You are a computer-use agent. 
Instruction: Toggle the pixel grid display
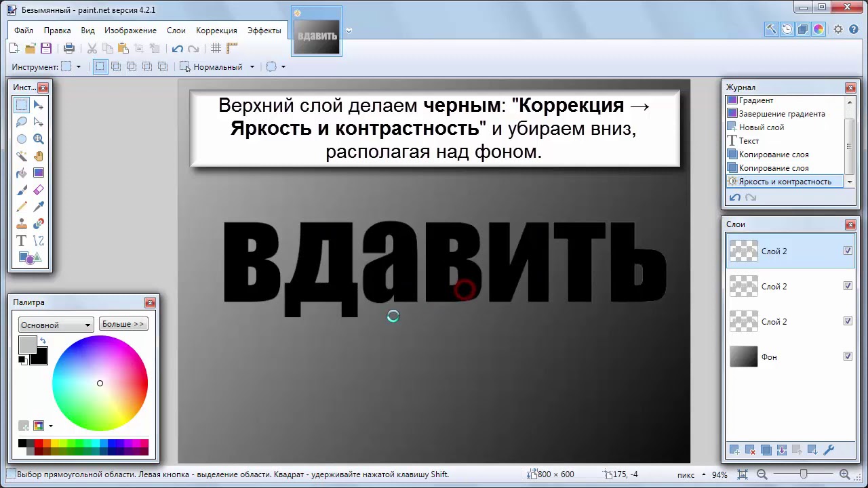216,48
